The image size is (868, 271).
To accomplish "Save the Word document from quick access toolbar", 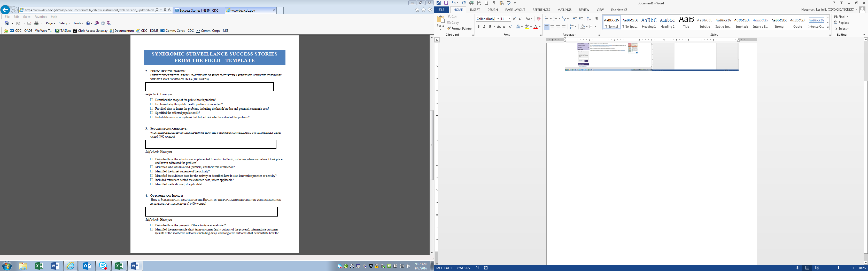I will 446,3.
